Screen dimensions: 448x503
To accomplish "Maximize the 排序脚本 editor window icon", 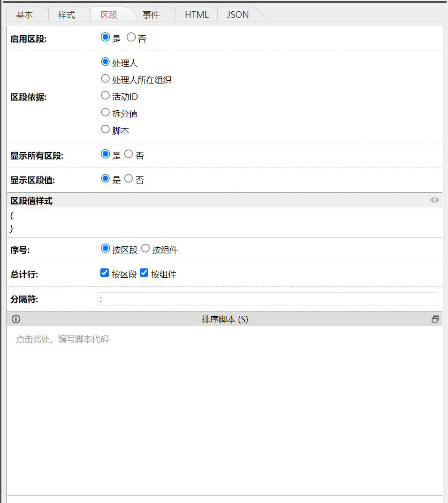I will click(x=435, y=319).
